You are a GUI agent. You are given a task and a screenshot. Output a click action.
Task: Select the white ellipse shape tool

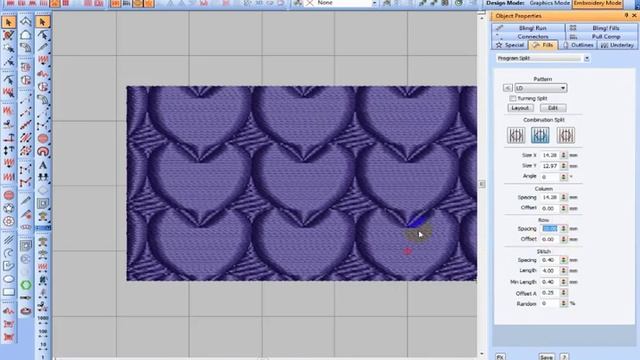(9, 280)
